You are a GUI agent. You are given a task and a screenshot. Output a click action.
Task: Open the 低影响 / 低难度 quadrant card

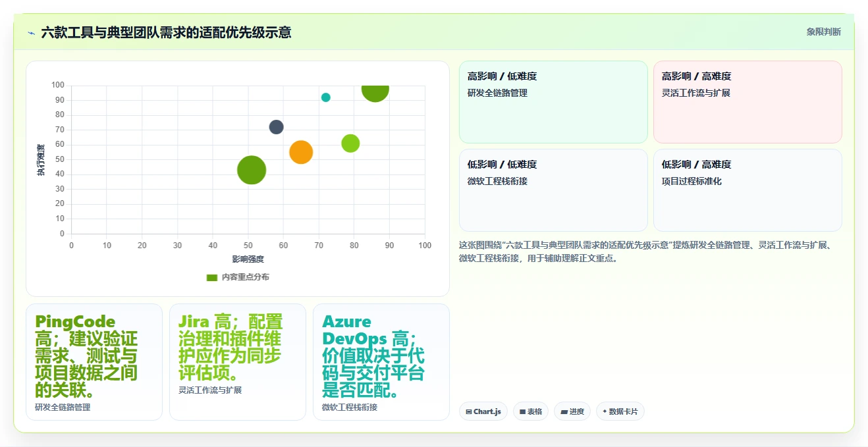tap(553, 190)
